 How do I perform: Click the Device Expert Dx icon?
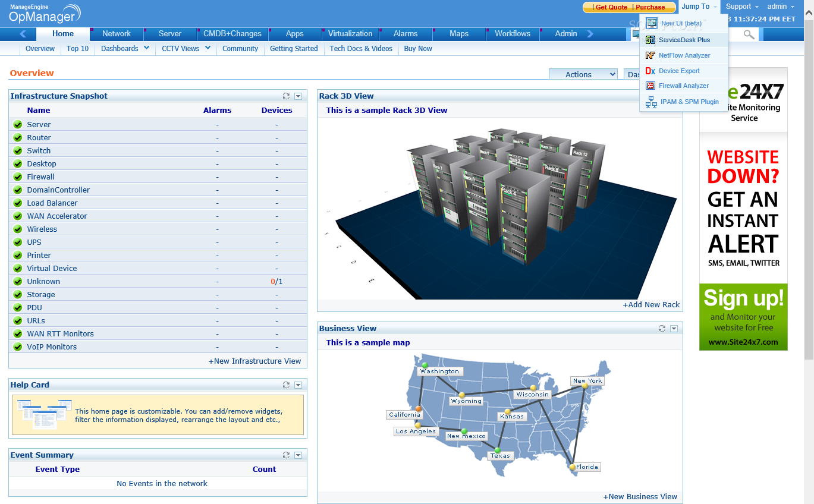tap(650, 71)
